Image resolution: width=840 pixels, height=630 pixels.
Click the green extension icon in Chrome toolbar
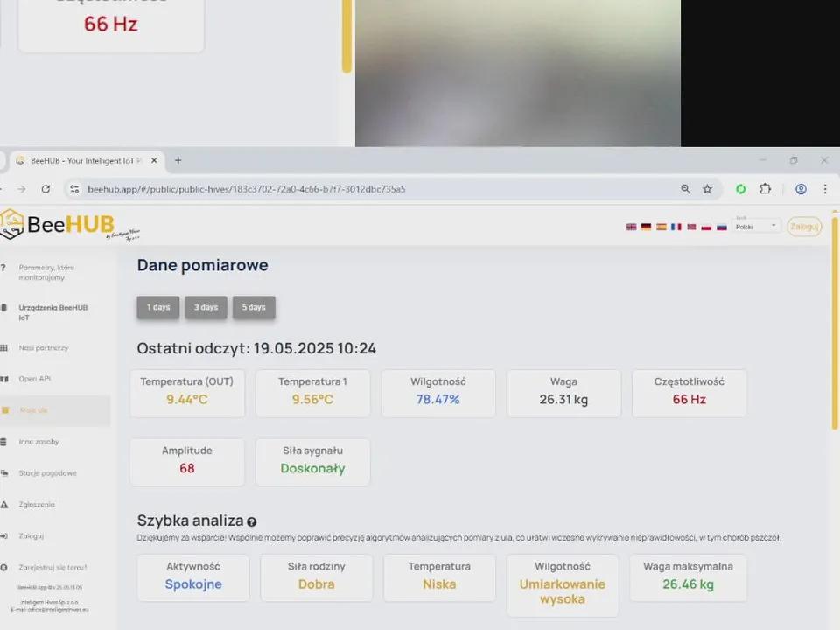pos(741,189)
